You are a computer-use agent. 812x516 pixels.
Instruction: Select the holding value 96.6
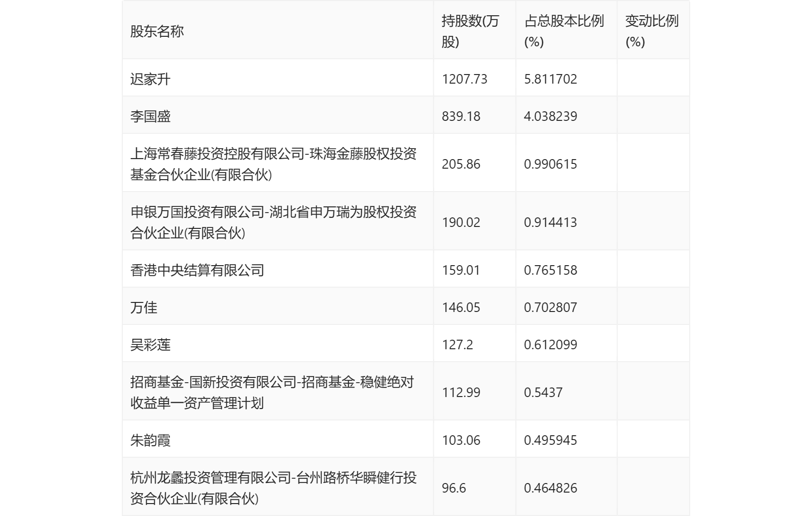coord(454,488)
